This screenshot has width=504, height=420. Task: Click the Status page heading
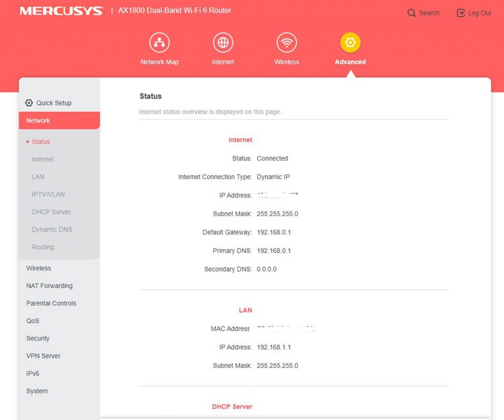coord(151,96)
